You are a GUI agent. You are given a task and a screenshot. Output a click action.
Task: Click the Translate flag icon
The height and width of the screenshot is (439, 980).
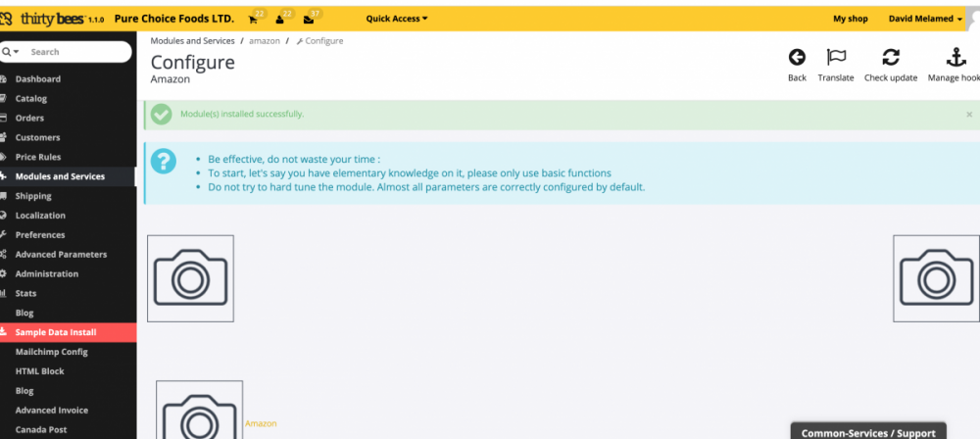coord(836,58)
